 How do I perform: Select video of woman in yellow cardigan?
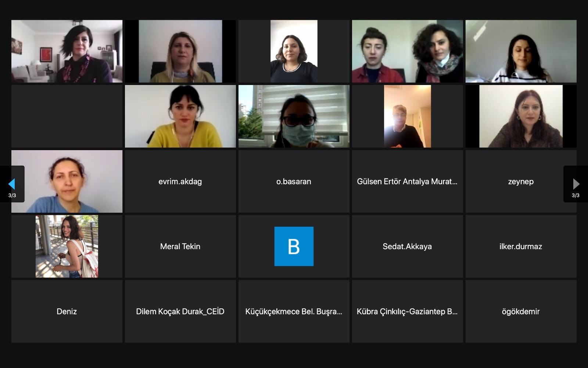(x=180, y=116)
